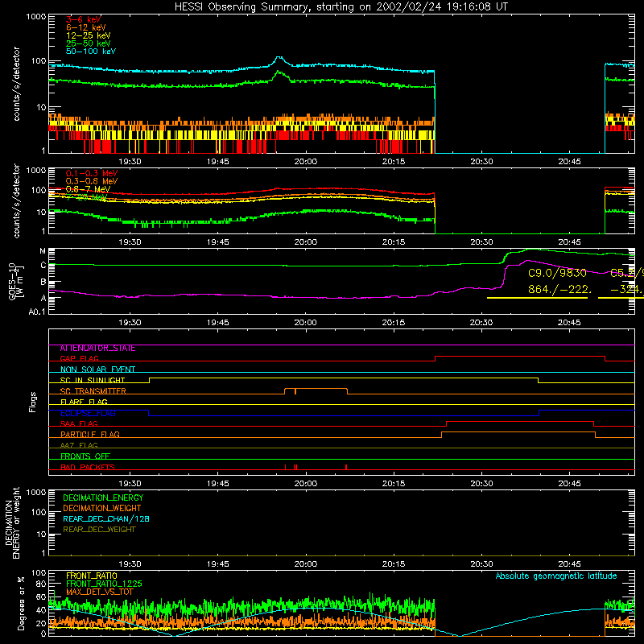Click the yellow interval bar under '864./-222.'
The height and width of the screenshot is (644, 644).
[537, 298]
